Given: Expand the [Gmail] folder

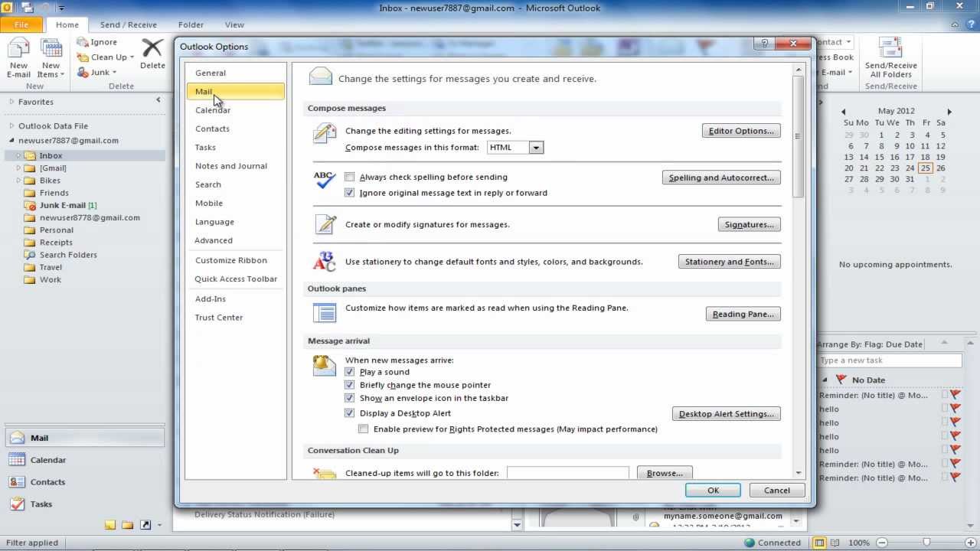Looking at the screenshot, I should point(18,168).
